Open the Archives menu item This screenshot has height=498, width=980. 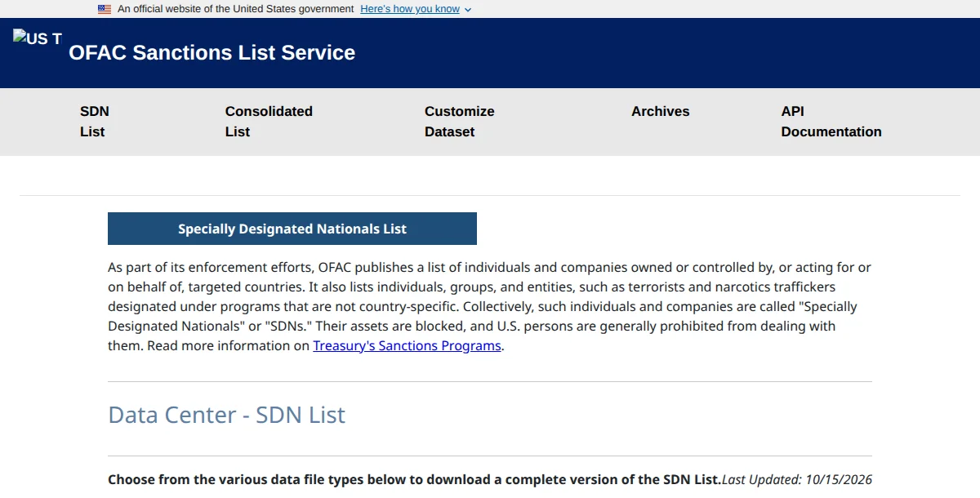[x=660, y=112]
